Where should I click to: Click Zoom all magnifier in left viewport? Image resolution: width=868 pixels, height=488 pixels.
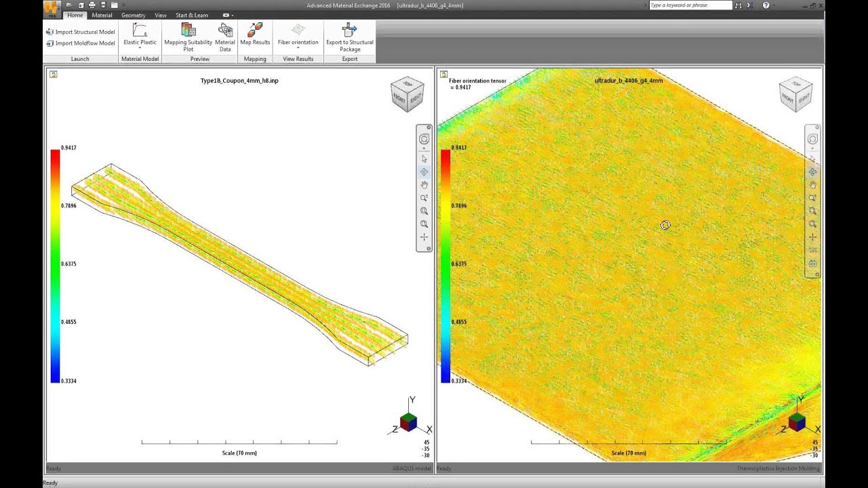coord(424,224)
